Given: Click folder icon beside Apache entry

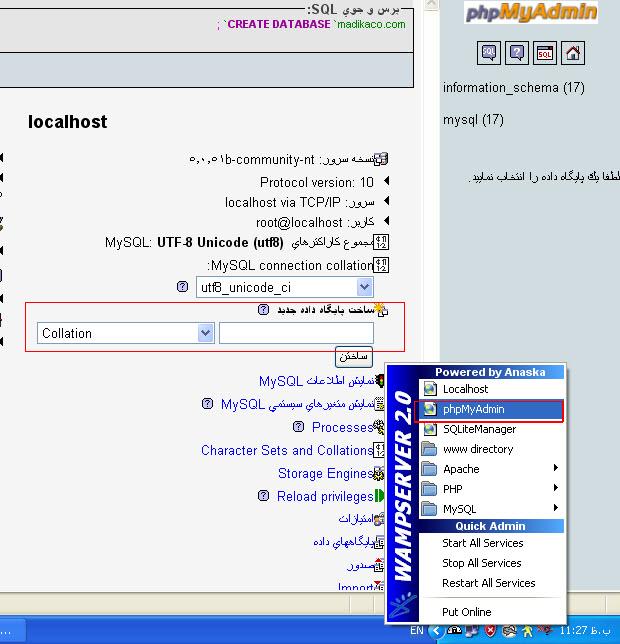Looking at the screenshot, I should pos(430,469).
